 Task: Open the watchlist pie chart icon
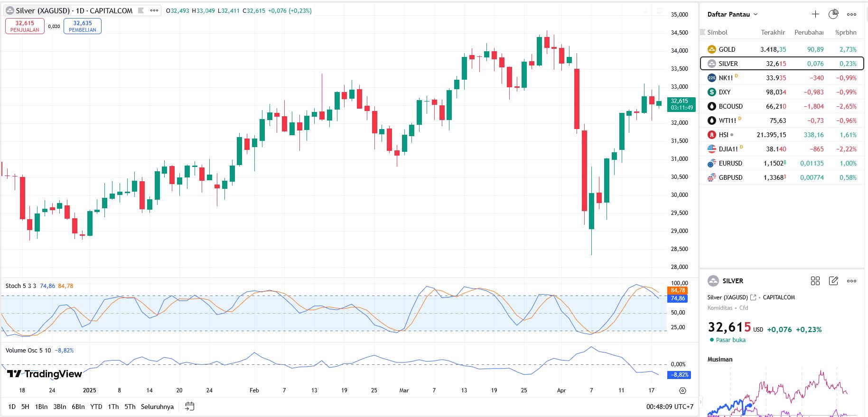[833, 14]
